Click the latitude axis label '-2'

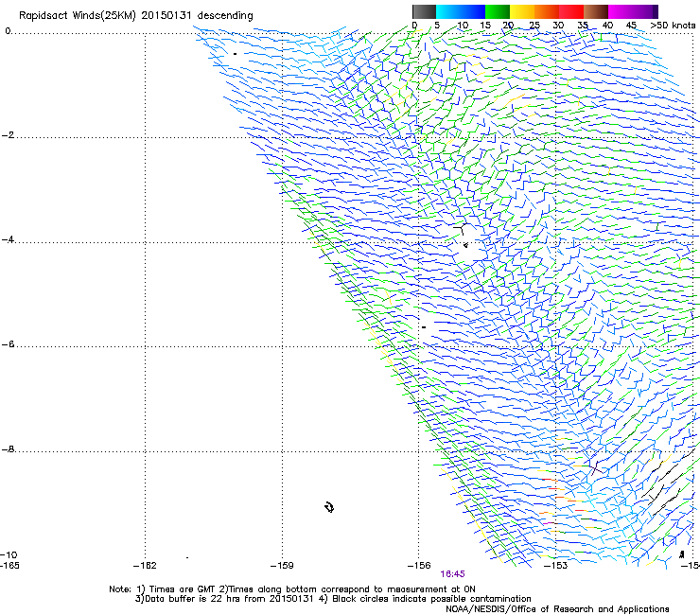(9, 135)
